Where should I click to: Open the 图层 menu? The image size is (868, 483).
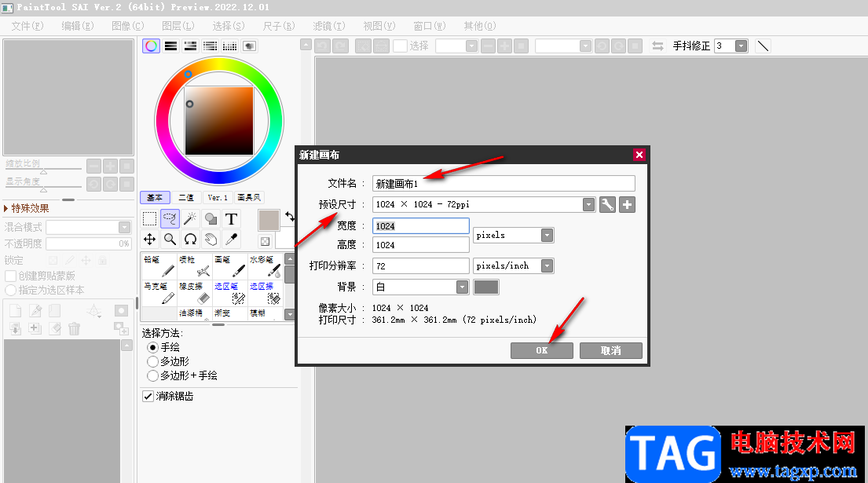178,26
